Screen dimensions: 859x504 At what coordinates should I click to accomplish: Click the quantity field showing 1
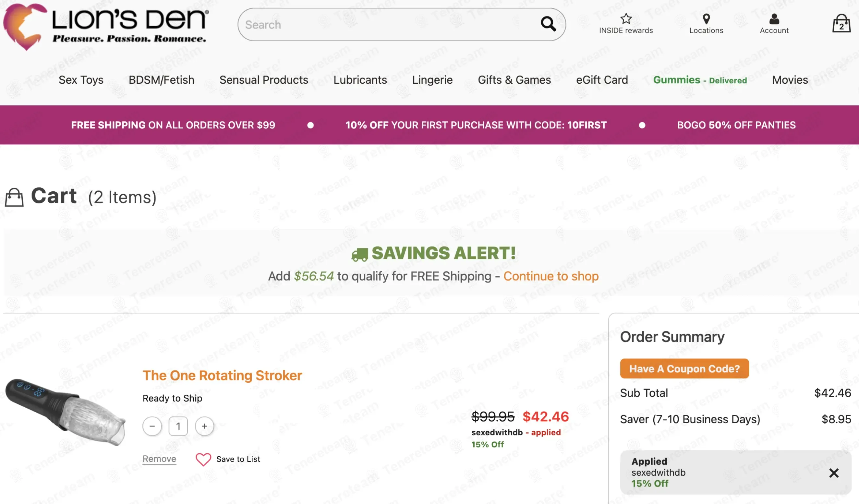pyautogui.click(x=178, y=426)
